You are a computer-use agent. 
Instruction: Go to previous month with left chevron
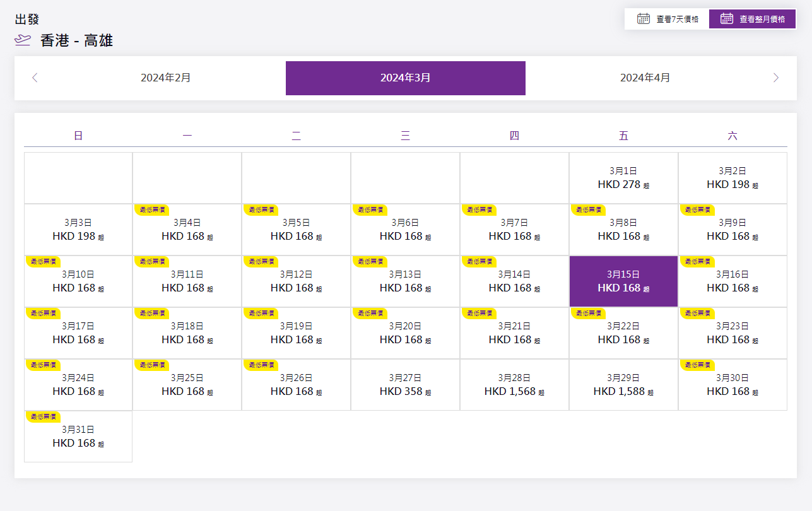(35, 78)
